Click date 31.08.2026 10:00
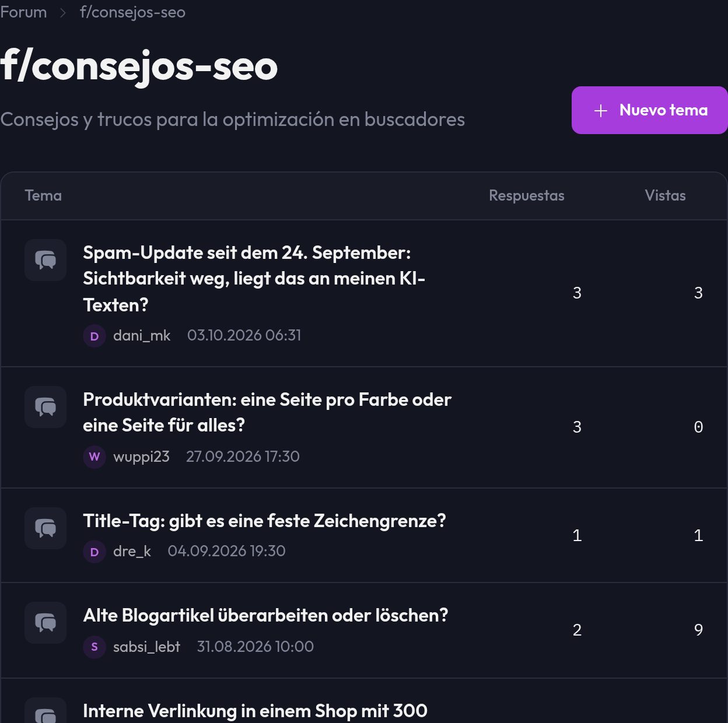This screenshot has height=723, width=728. 256,647
